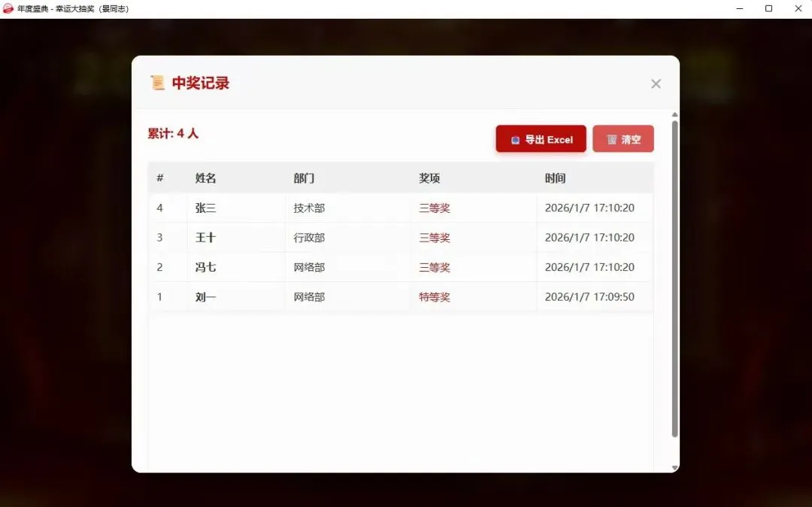Minimize the 年度盛典 window
Image resolution: width=812 pixels, height=507 pixels.
[740, 9]
